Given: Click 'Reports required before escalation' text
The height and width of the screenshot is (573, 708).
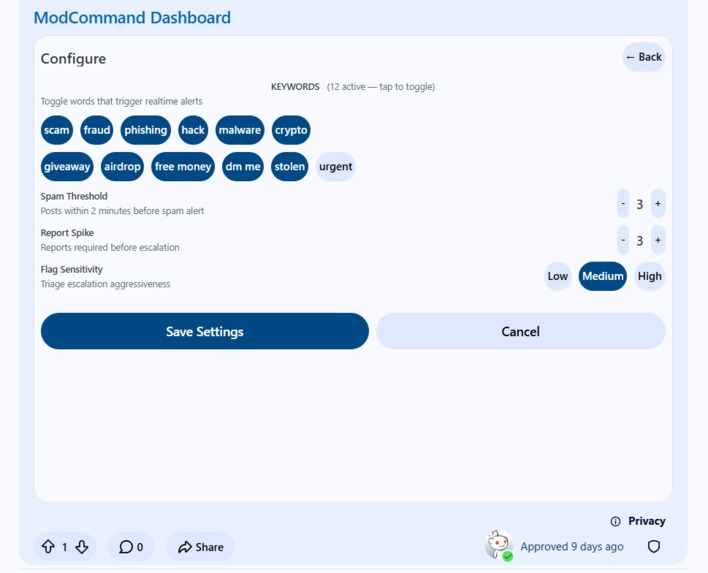Looking at the screenshot, I should [x=110, y=247].
